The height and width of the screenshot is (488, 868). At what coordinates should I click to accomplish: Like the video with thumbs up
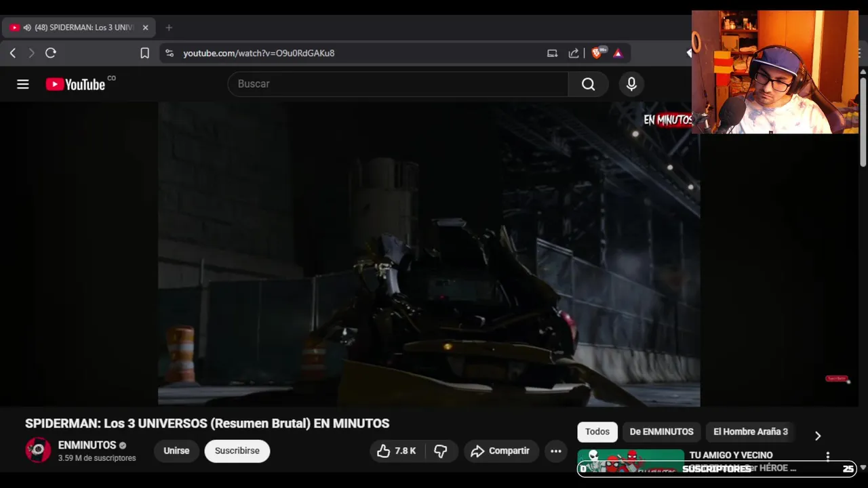point(396,451)
